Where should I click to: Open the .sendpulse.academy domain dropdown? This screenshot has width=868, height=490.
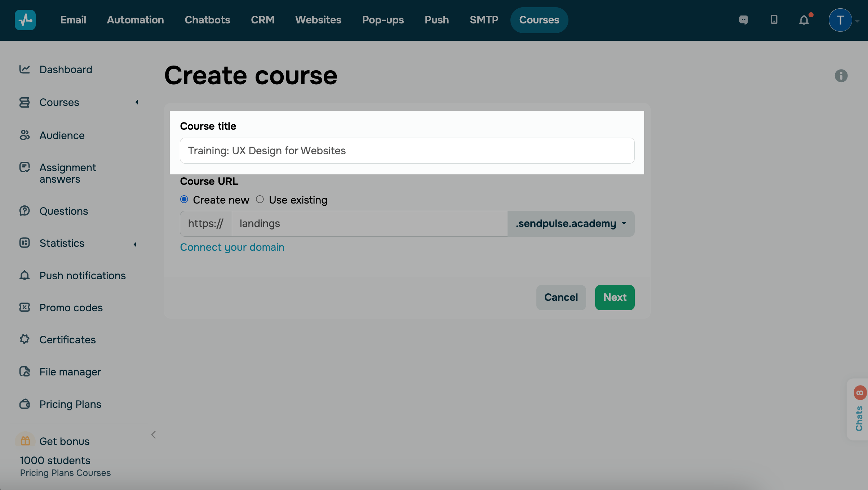coord(571,223)
